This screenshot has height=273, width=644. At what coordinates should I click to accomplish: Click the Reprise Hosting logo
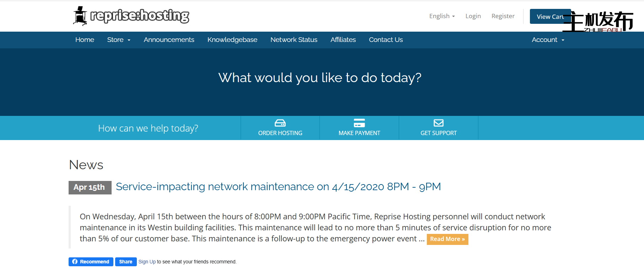pyautogui.click(x=131, y=16)
